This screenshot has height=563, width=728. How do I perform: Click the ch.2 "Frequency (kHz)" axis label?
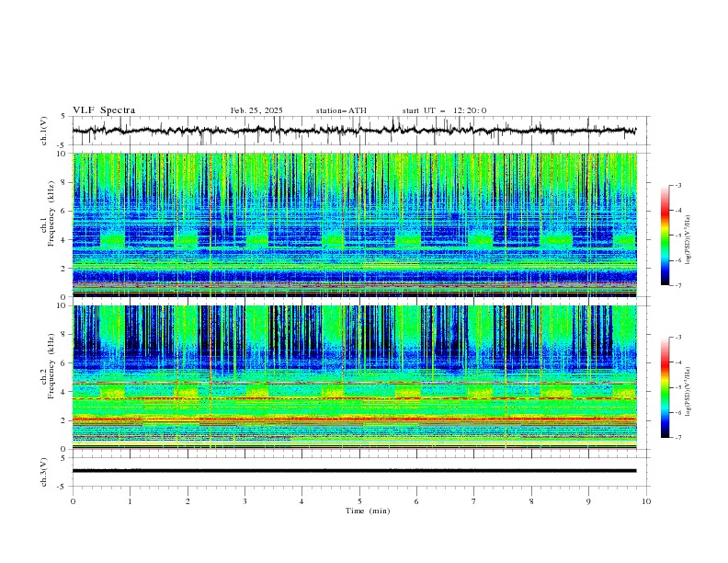51,366
